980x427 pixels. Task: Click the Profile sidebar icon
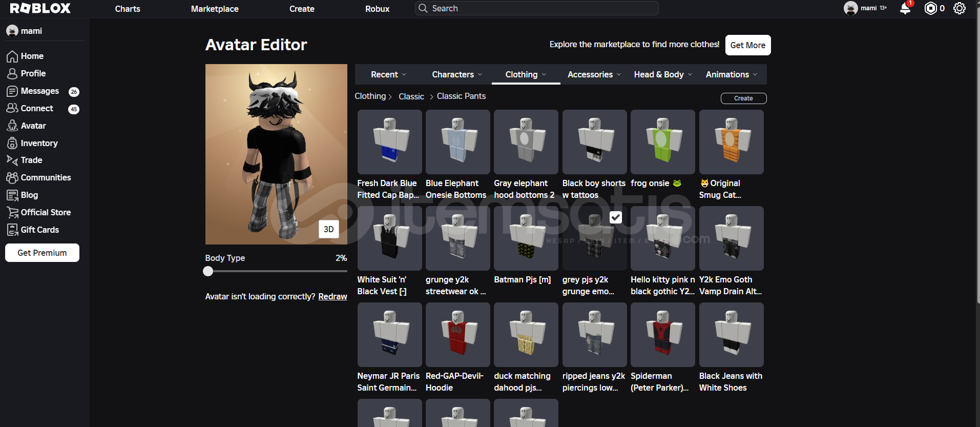click(12, 74)
